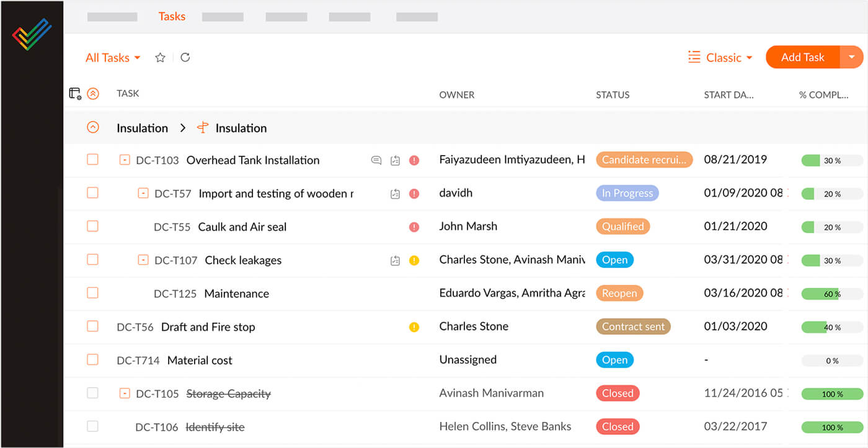Check the box beside Material cost task
Image resolution: width=868 pixels, height=448 pixels.
coord(92,360)
